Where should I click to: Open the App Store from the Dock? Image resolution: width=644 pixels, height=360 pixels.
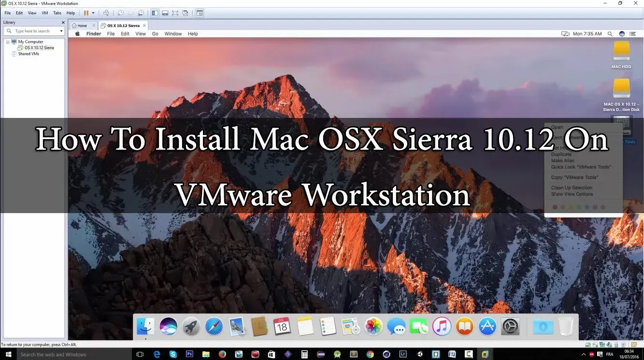click(487, 327)
